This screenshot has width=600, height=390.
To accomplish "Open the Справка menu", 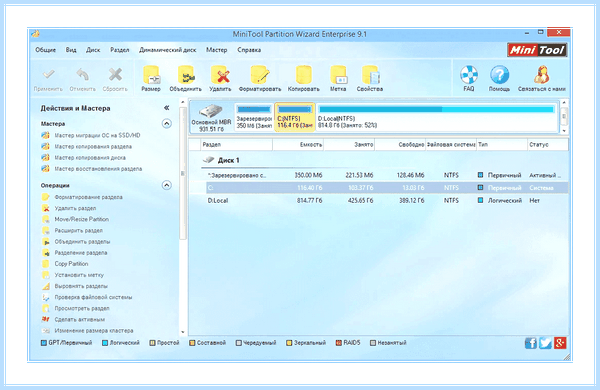I will pos(249,50).
